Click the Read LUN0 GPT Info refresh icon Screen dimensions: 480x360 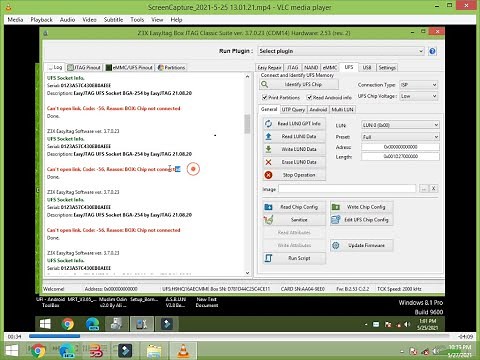click(x=268, y=124)
